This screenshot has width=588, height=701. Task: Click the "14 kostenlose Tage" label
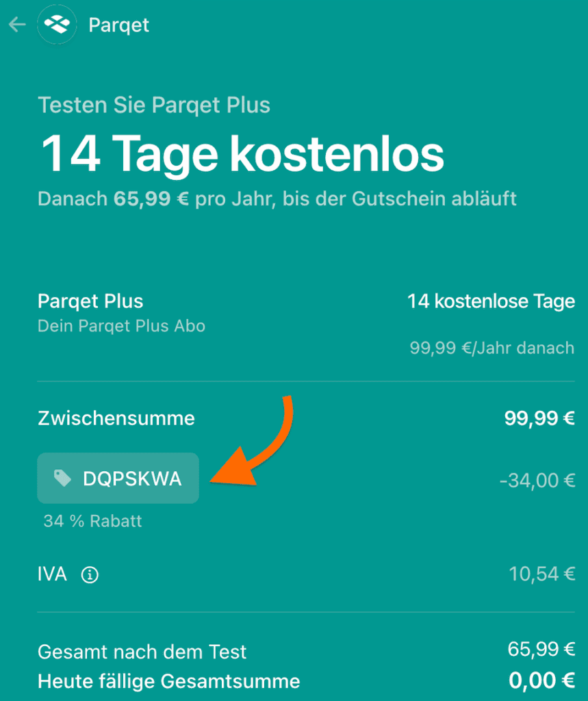point(491,301)
